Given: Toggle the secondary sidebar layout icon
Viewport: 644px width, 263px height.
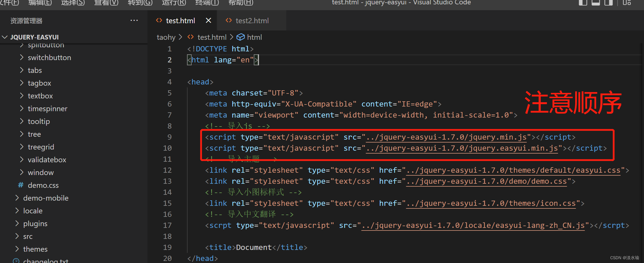Looking at the screenshot, I should tap(608, 3).
